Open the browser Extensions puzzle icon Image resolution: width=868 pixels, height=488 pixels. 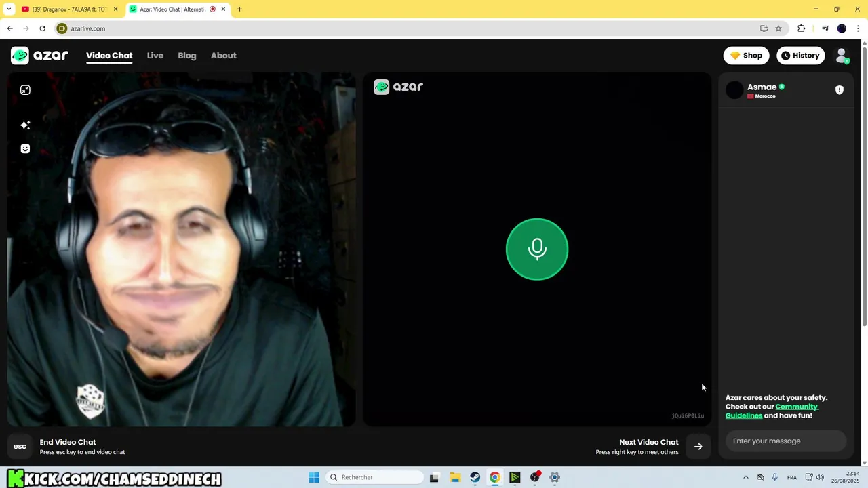coord(801,28)
